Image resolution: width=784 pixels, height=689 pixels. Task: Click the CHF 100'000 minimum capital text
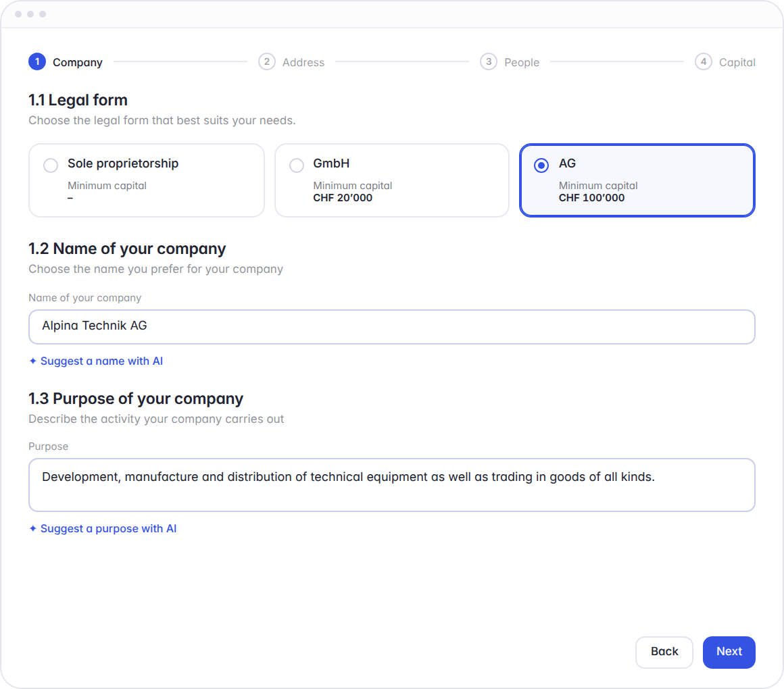(x=591, y=198)
